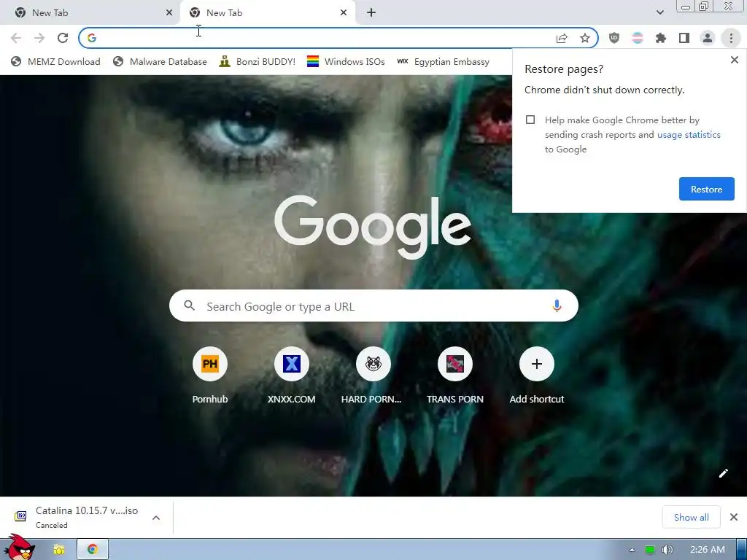Close the downloads bar
747x560 pixels.
click(734, 517)
